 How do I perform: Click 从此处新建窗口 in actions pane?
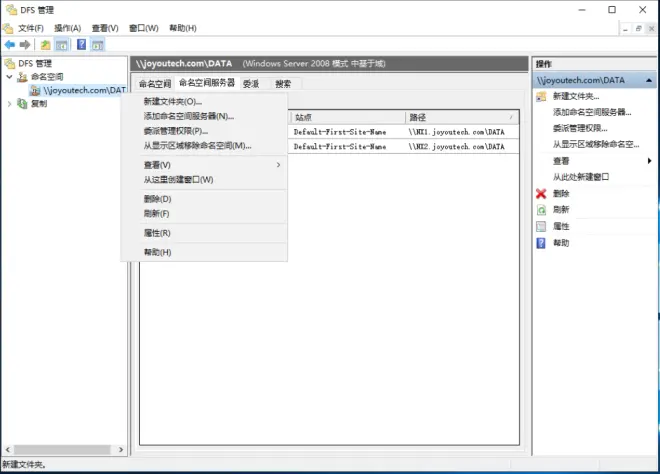[580, 177]
